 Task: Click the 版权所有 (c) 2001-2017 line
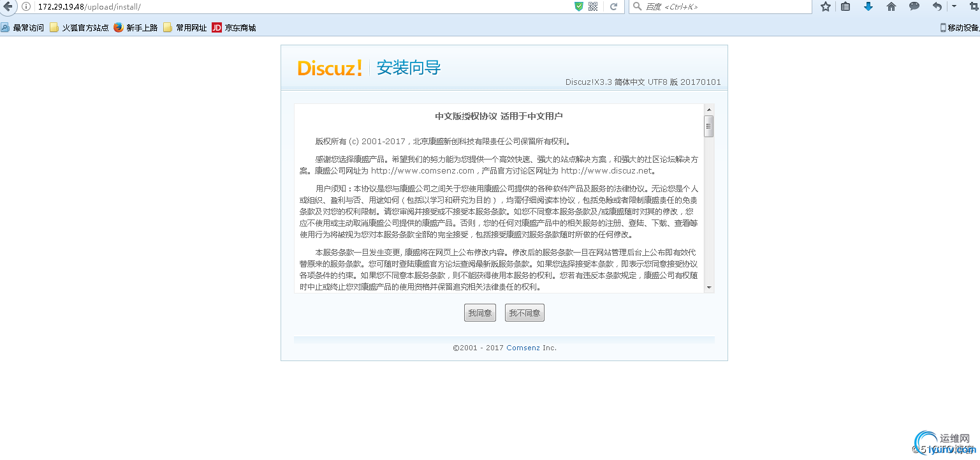click(x=443, y=142)
